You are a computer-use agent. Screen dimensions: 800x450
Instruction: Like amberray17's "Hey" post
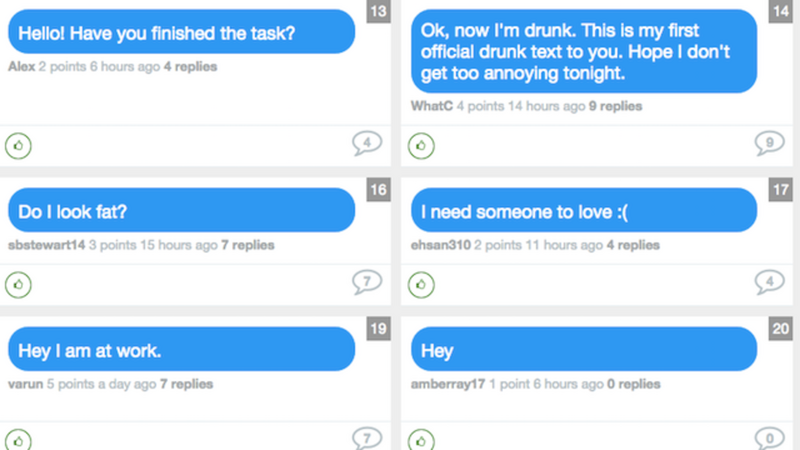(421, 439)
